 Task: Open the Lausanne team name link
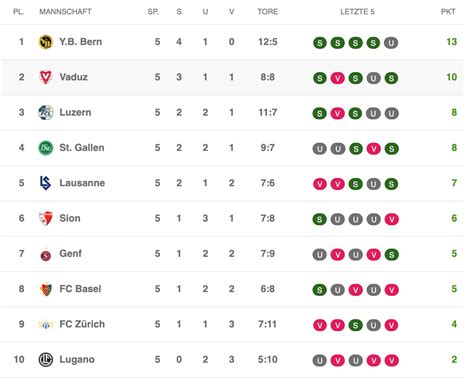point(82,183)
